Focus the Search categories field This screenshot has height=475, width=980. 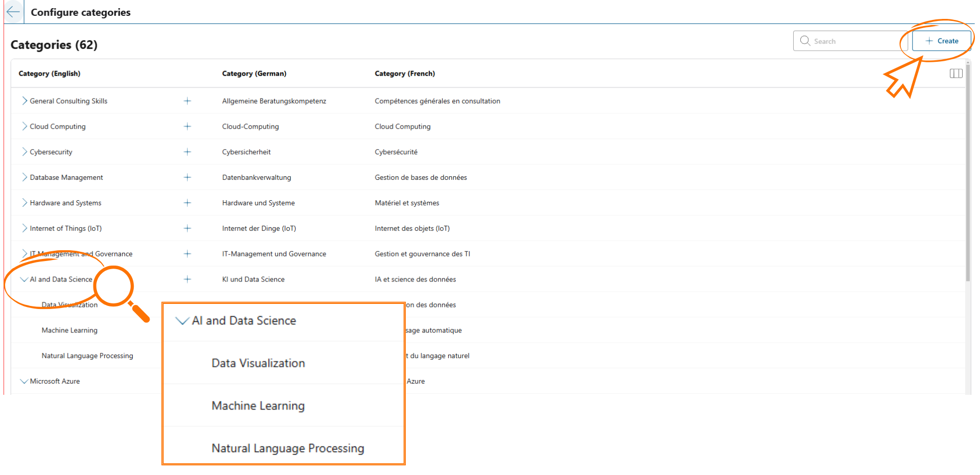coord(849,41)
